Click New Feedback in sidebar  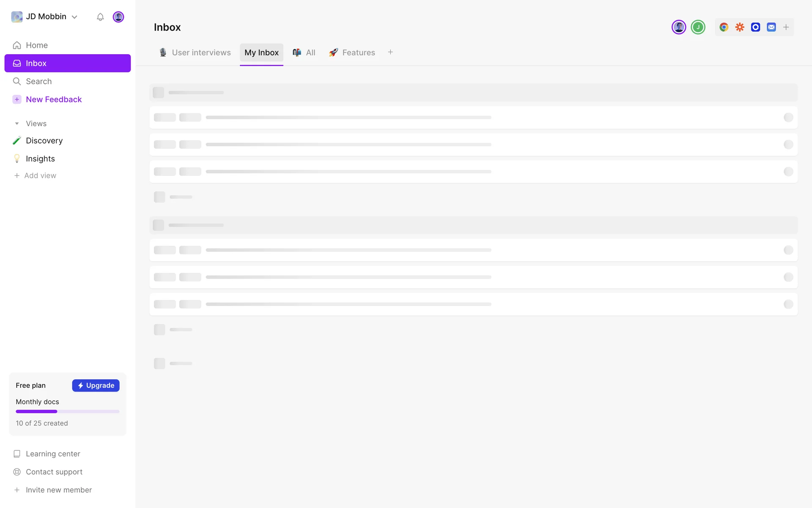click(x=53, y=99)
